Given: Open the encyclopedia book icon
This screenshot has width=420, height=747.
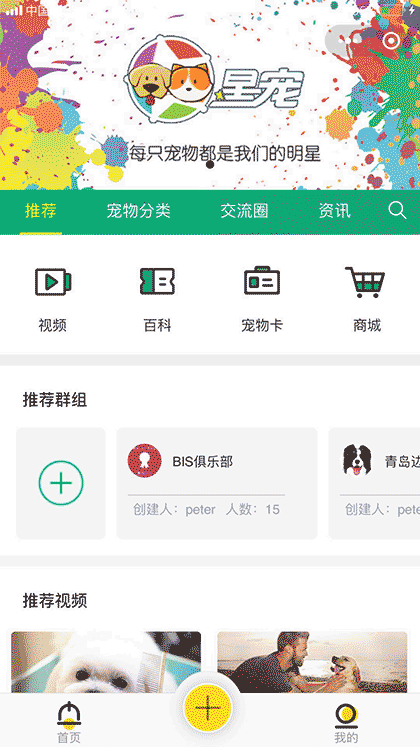Looking at the screenshot, I should click(157, 282).
